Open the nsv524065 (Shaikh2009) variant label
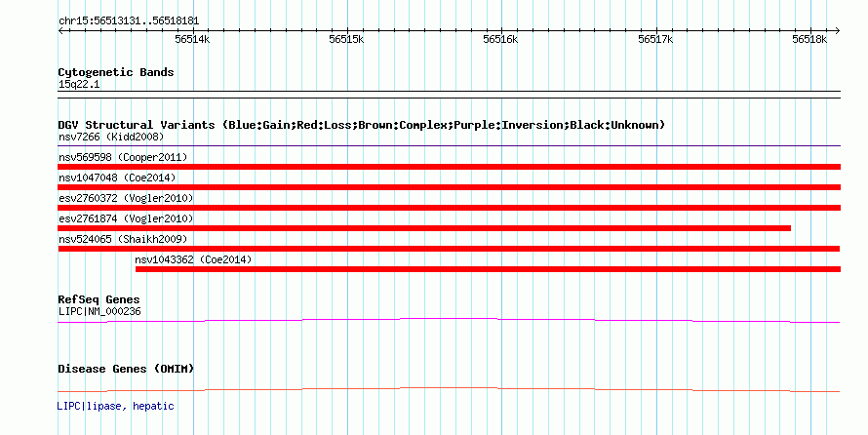The image size is (868, 435). point(123,239)
